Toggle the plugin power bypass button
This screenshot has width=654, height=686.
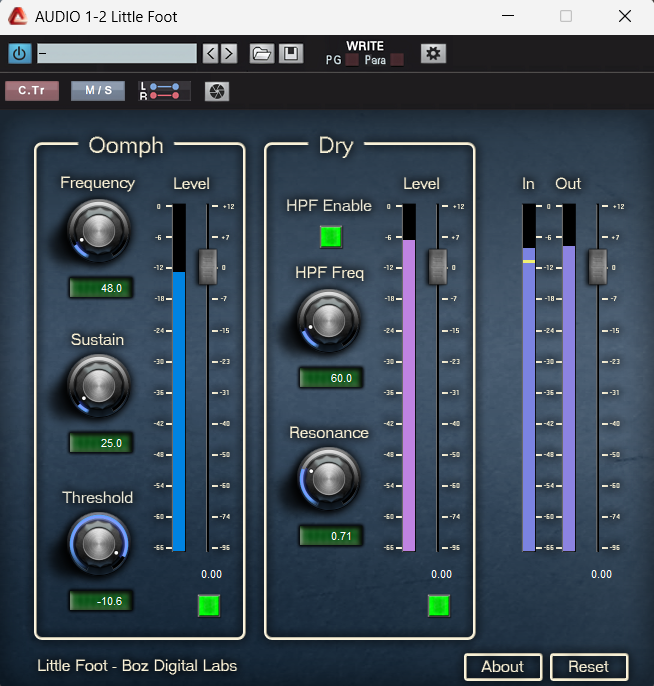(20, 54)
